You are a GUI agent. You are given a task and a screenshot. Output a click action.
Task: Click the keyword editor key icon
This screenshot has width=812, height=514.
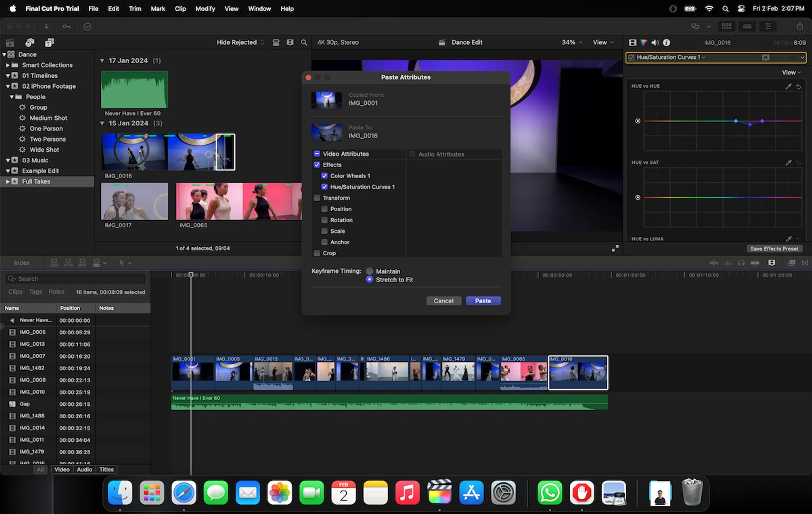66,26
